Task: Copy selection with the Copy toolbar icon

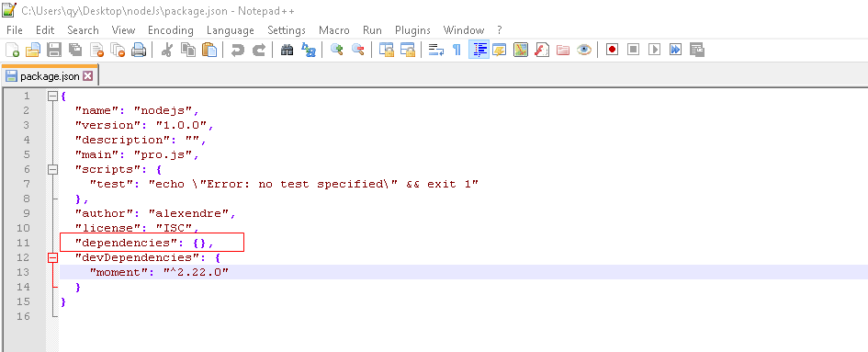Action: pyautogui.click(x=188, y=50)
